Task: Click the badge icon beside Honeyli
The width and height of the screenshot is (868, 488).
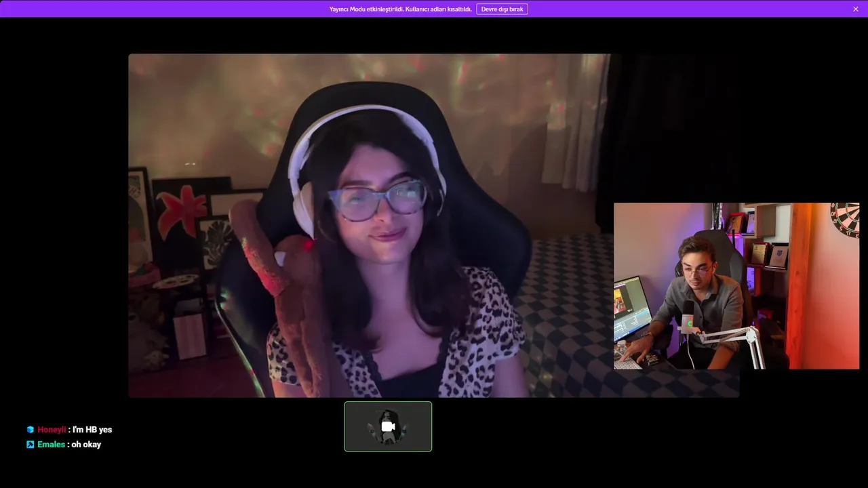Action: tap(30, 430)
